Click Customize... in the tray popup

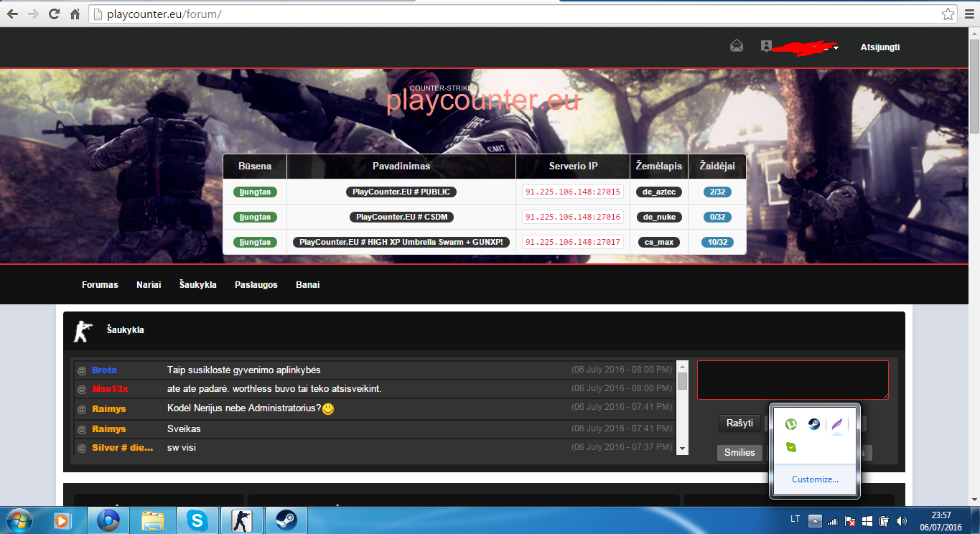(x=815, y=479)
